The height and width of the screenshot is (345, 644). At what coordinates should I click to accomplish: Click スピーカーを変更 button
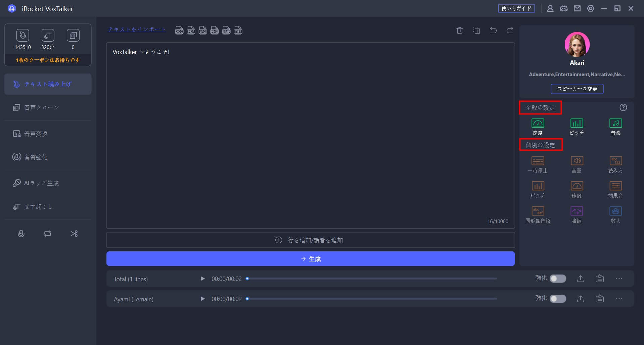(577, 89)
